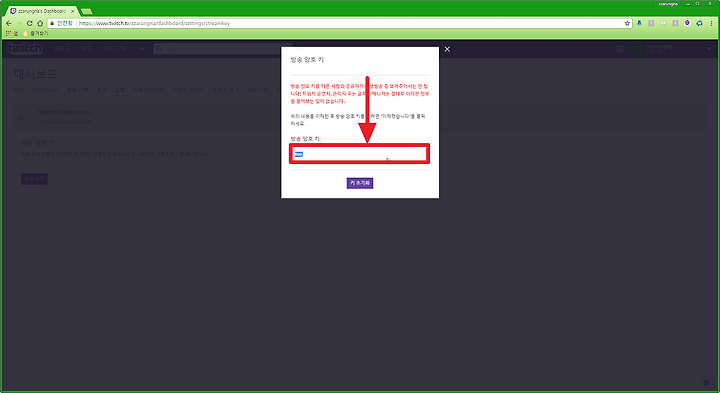Click the Stream Preferences back chevron

pos(21,117)
